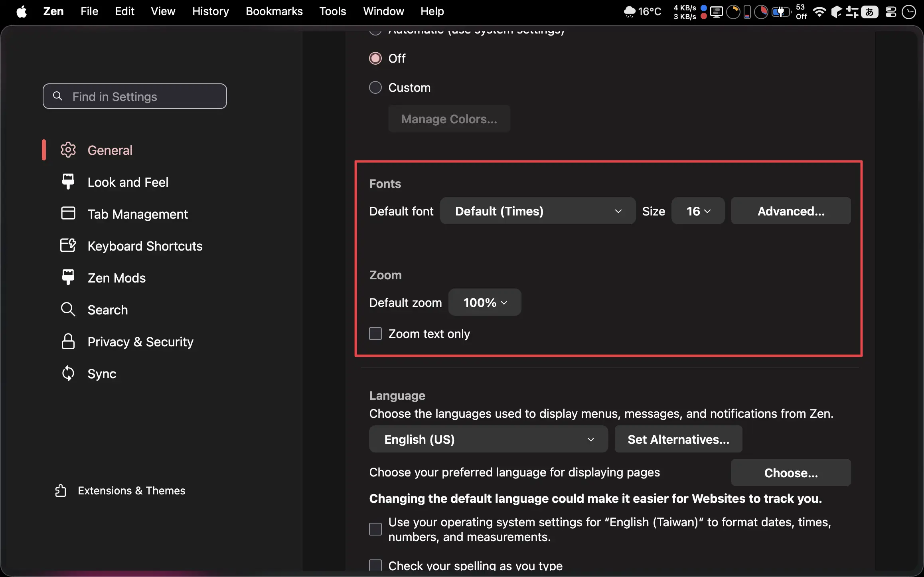Open the Bookmarks menu
924x577 pixels.
(x=274, y=11)
